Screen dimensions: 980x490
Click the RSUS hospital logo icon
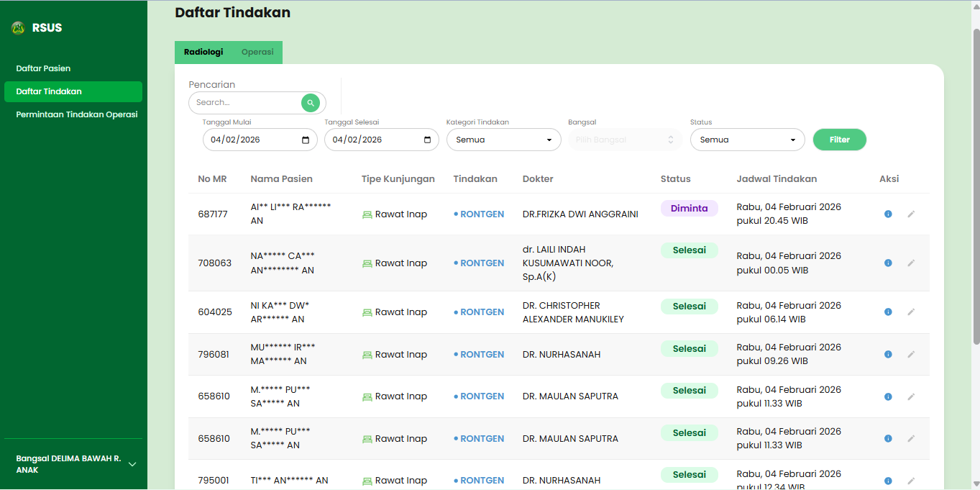[x=18, y=28]
